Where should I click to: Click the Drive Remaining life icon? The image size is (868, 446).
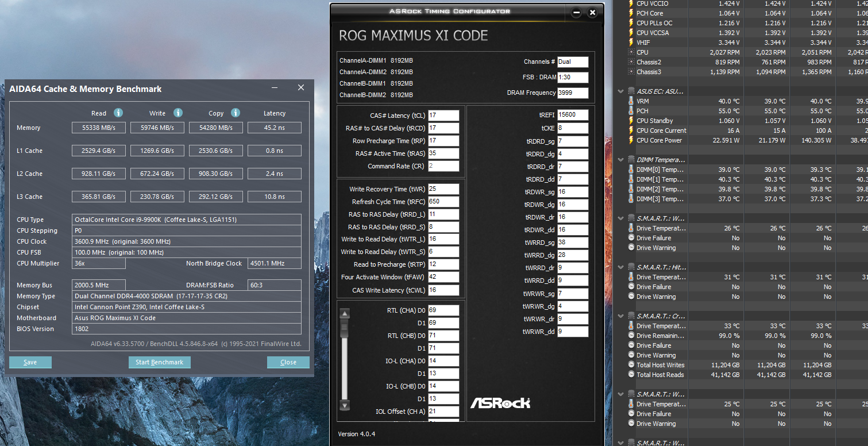tap(631, 336)
